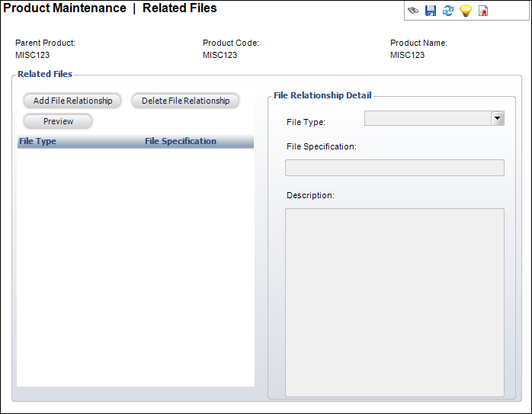
Task: Click the Product Code: label
Action: click(231, 43)
